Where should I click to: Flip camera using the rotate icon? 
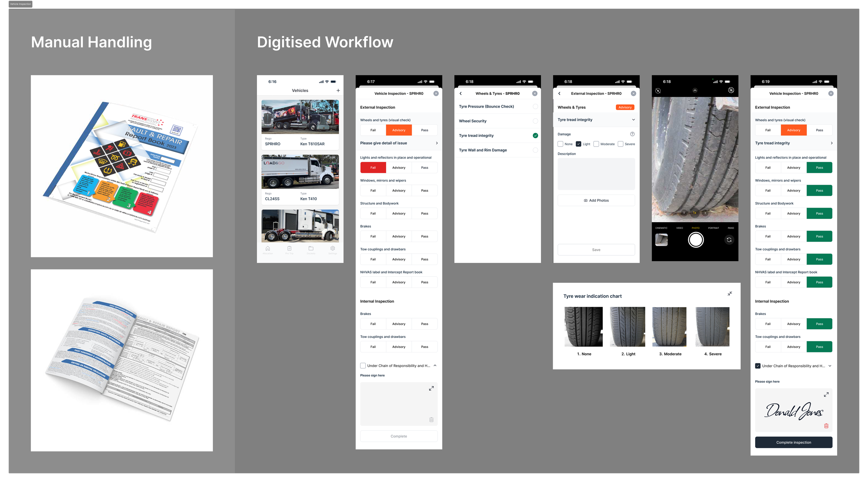[x=729, y=240]
